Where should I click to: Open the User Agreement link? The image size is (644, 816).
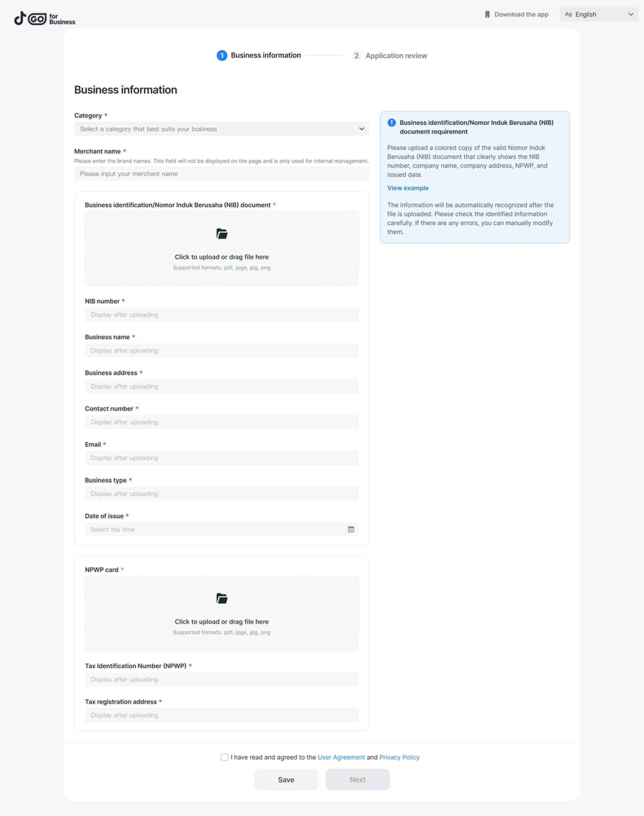341,757
